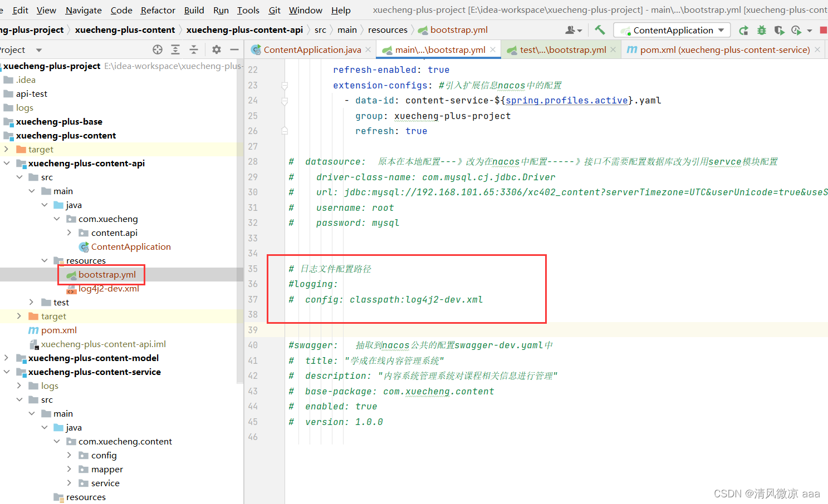The image size is (828, 504).
Task: Collapse the xuecheng-plus-content-service module
Action: (6, 372)
